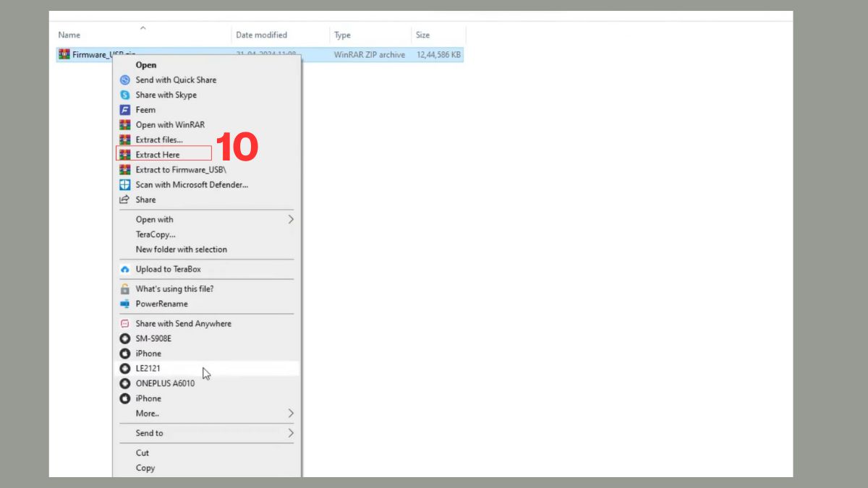The width and height of the screenshot is (868, 488).
Task: Send to device SM-S908E
Action: tap(153, 338)
